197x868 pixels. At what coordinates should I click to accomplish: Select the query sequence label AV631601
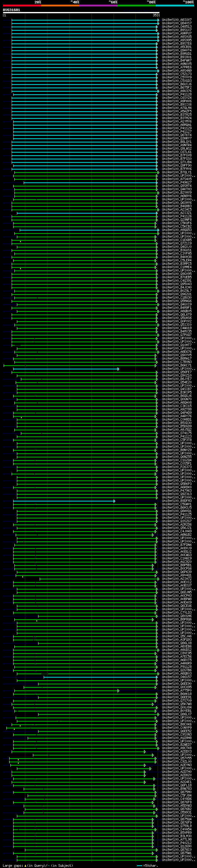(11, 10)
